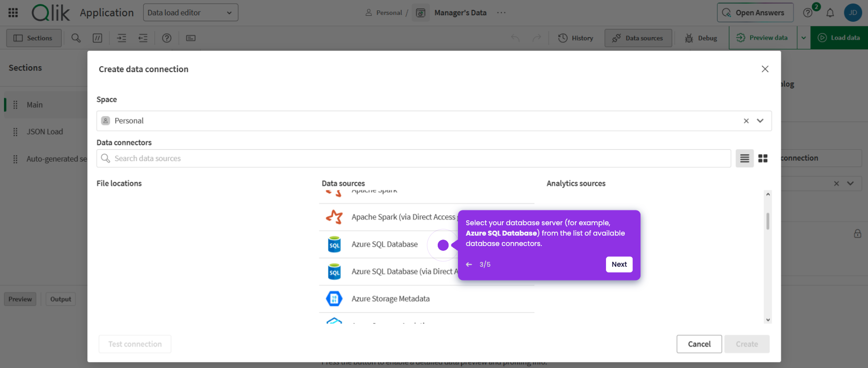Image resolution: width=868 pixels, height=368 pixels.
Task: Close the Create data connection dialog
Action: 765,69
